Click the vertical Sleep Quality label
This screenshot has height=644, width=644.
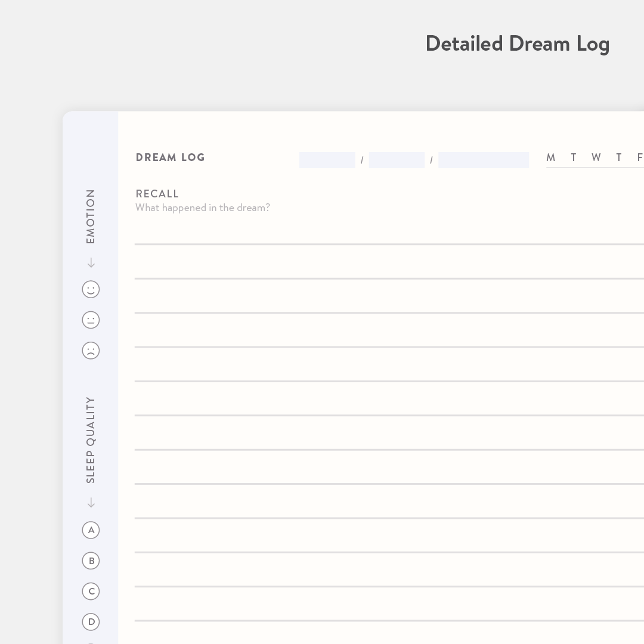point(91,440)
